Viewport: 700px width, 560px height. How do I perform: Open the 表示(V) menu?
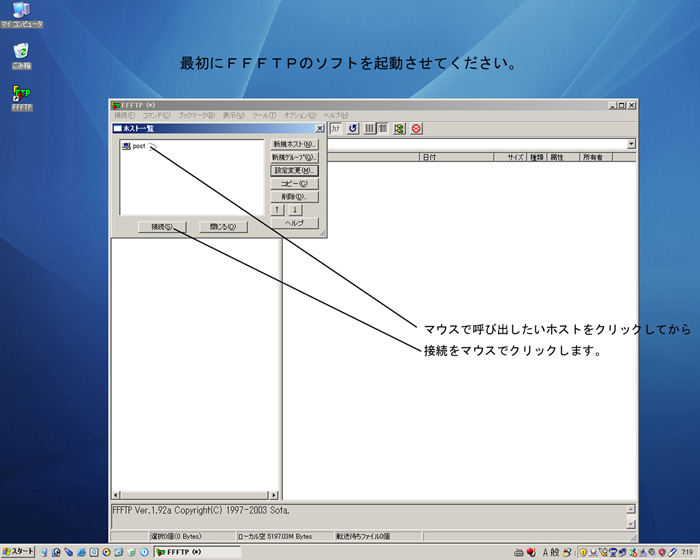point(233,115)
